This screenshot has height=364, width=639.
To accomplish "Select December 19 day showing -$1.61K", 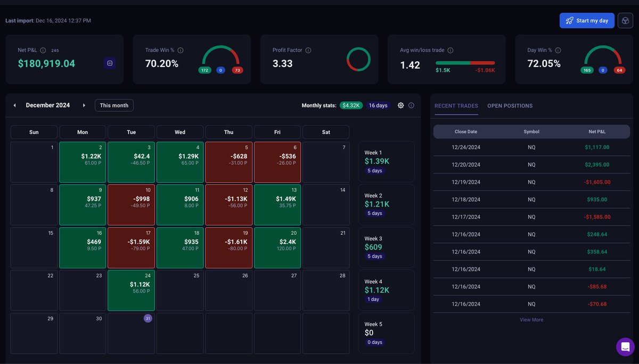I will 228,248.
